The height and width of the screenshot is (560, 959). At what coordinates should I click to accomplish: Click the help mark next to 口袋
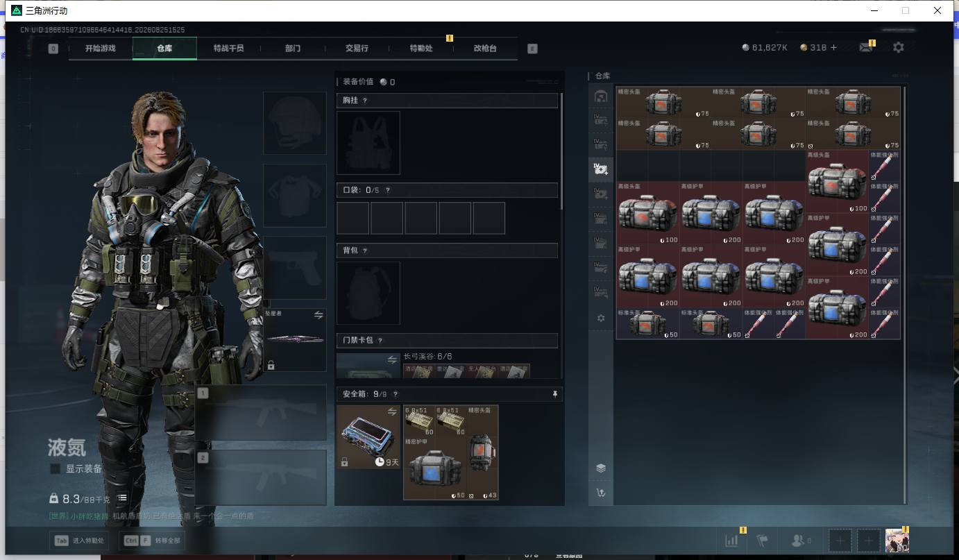(388, 190)
